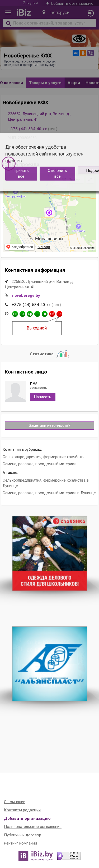The width and height of the screenshot is (99, 868).
Task: Open the Статистика chart icon
Action: tap(63, 354)
